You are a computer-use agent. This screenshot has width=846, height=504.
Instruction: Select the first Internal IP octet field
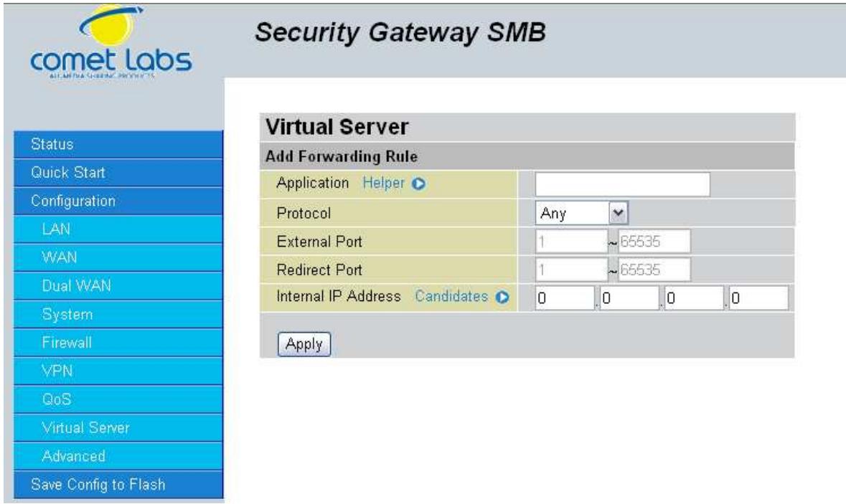(x=565, y=298)
